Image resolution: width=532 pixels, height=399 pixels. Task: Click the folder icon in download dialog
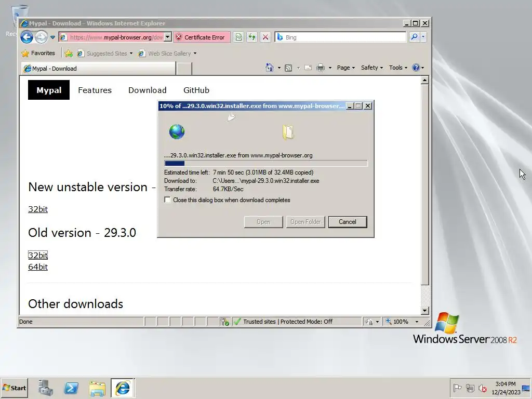(288, 132)
